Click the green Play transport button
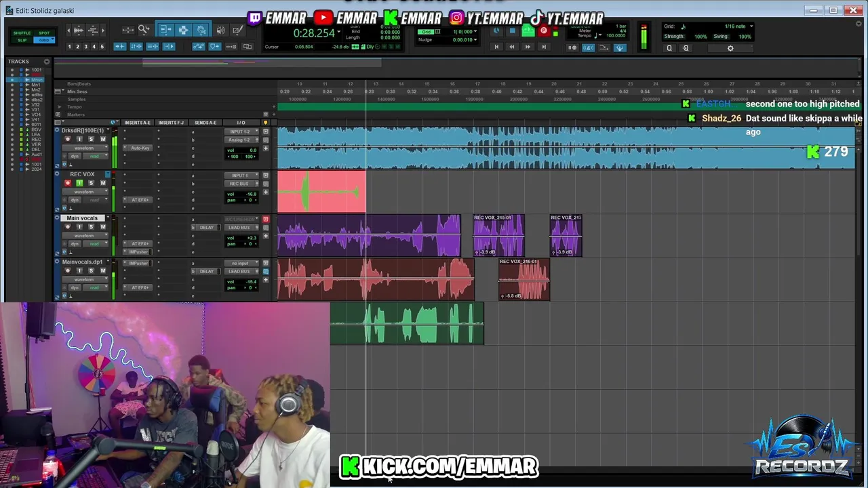868x488 pixels. pos(528,31)
